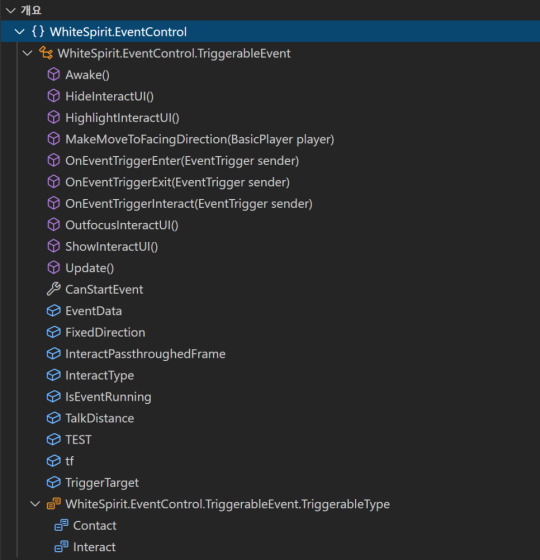Viewport: 540px width, 560px height.
Task: Click the enum member icon beside Contact
Action: pos(61,525)
